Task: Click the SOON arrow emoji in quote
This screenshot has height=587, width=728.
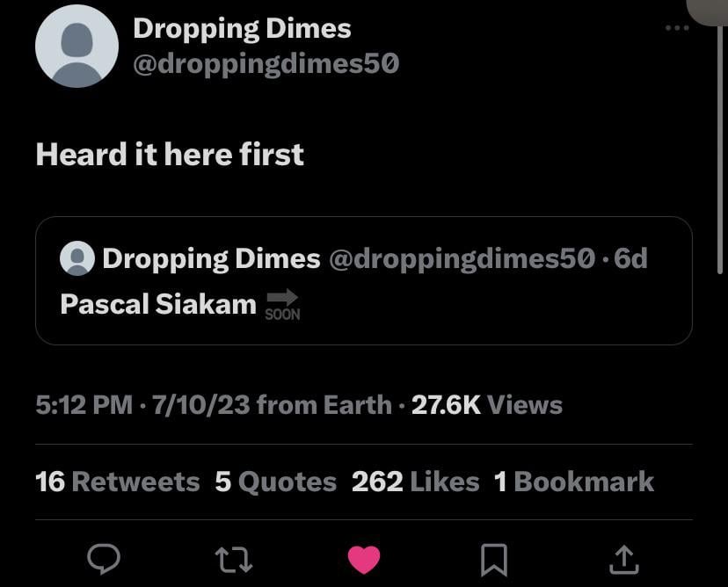Action: [282, 305]
